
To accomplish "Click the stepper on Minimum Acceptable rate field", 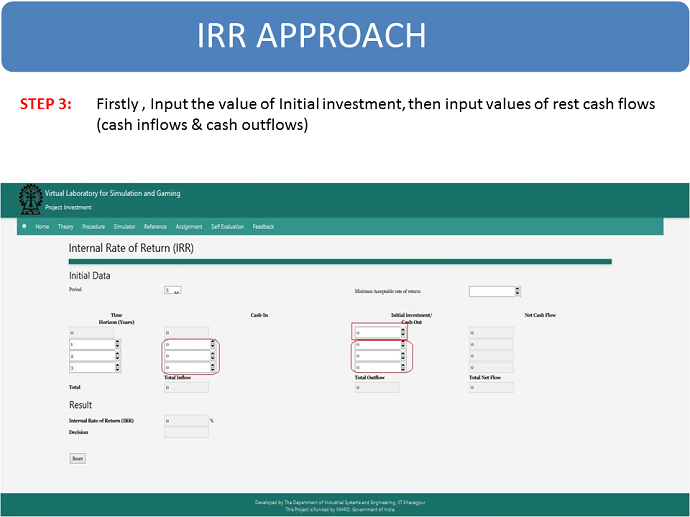I will point(518,291).
